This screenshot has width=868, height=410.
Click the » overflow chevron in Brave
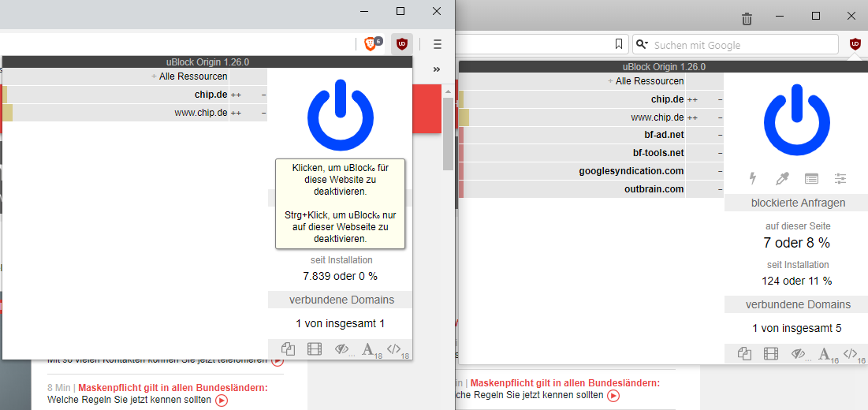[437, 69]
